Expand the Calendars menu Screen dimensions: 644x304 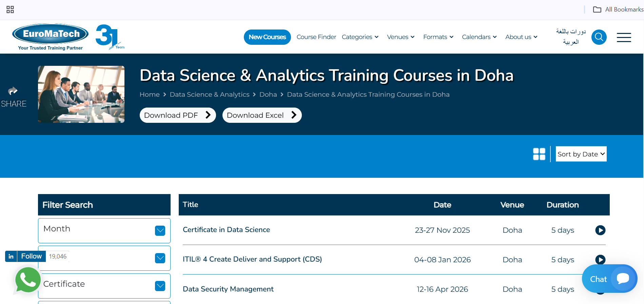(x=480, y=37)
